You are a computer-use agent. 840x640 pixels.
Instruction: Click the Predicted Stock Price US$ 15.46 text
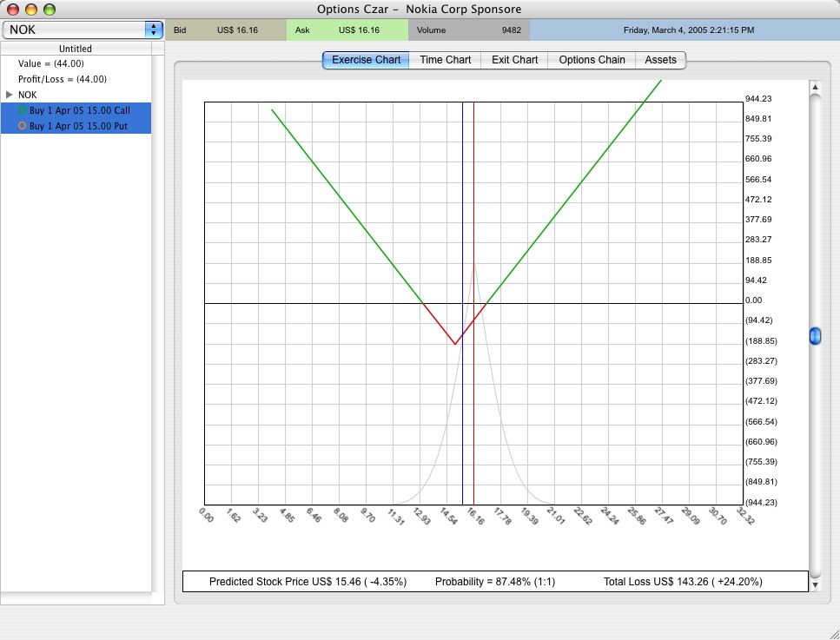tap(308, 582)
